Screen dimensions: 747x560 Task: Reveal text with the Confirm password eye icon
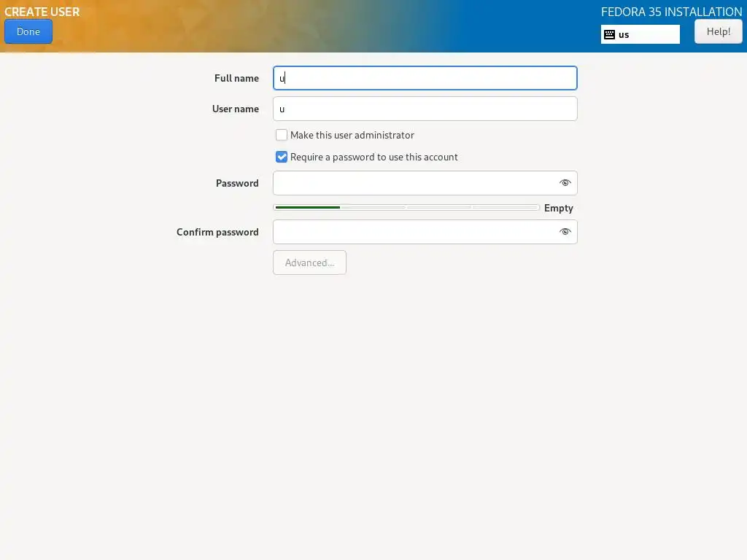[565, 232]
